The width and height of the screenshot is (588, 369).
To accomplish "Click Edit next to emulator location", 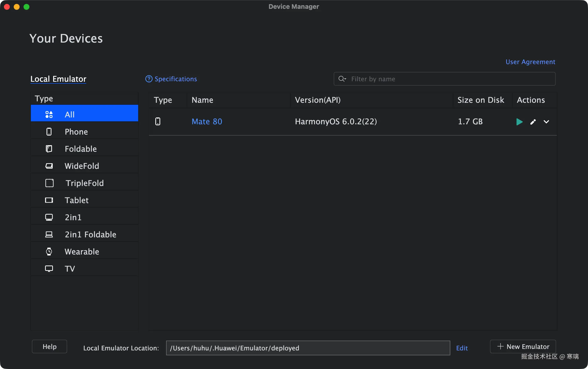I will tap(462, 348).
